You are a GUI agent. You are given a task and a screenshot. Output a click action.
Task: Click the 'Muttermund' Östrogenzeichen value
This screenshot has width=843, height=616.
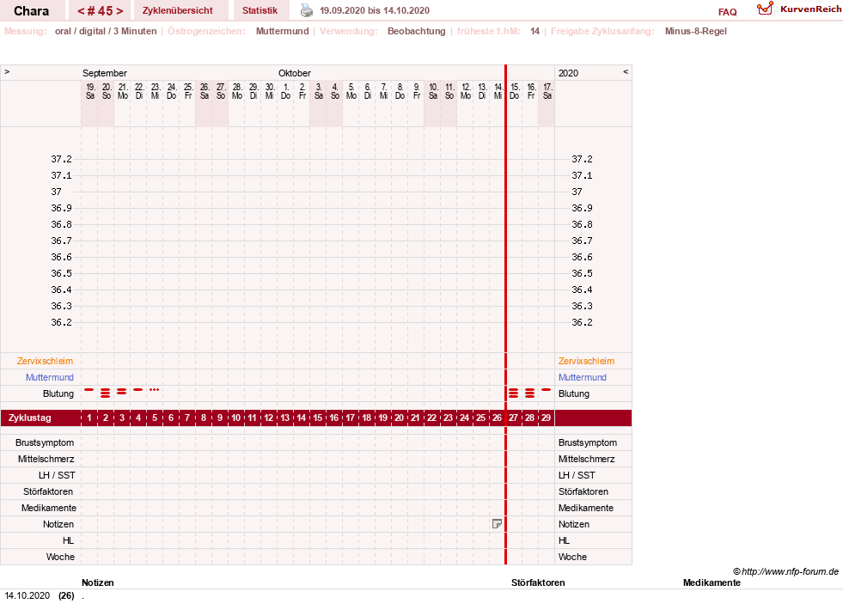(282, 31)
